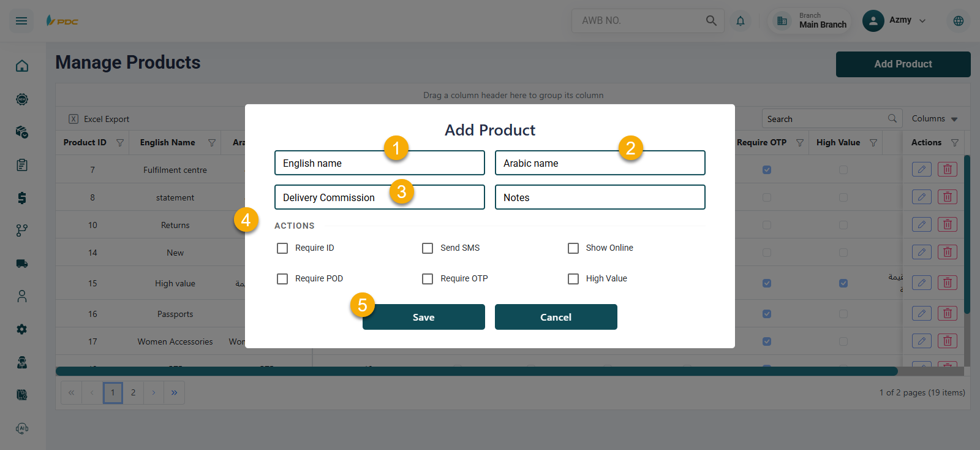Go to previous page arrow
This screenshot has height=450, width=980.
92,393
